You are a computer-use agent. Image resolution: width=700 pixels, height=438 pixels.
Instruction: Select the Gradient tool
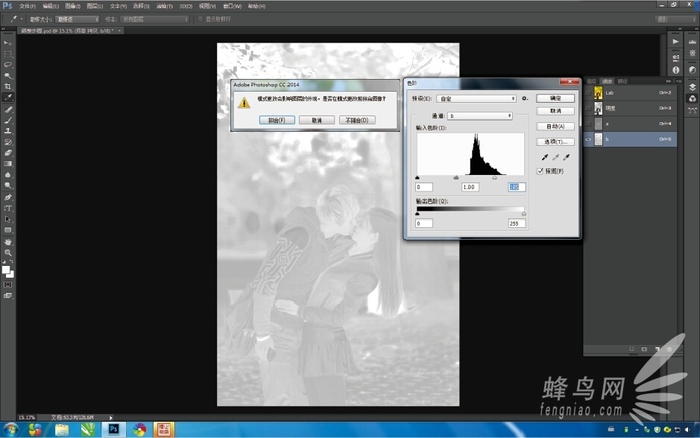click(8, 164)
